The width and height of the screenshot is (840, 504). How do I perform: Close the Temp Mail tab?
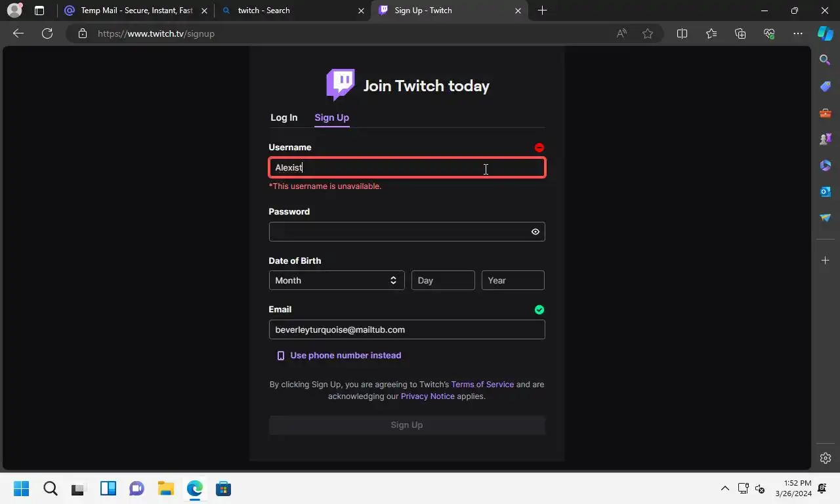tap(204, 10)
